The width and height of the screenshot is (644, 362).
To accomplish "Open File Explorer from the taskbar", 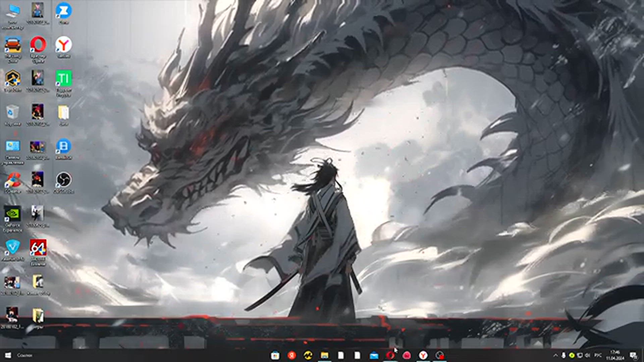I will 324,355.
